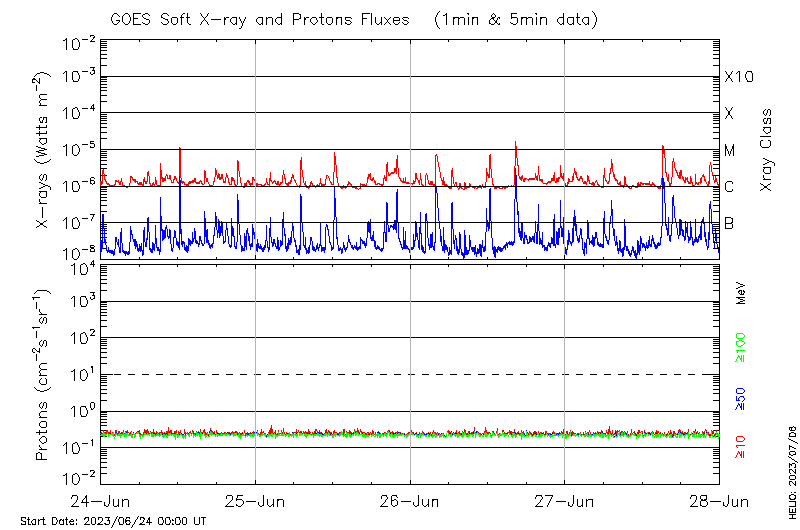Select the 24-Jun date label on the time axis
This screenshot has width=800, height=530.
(101, 499)
